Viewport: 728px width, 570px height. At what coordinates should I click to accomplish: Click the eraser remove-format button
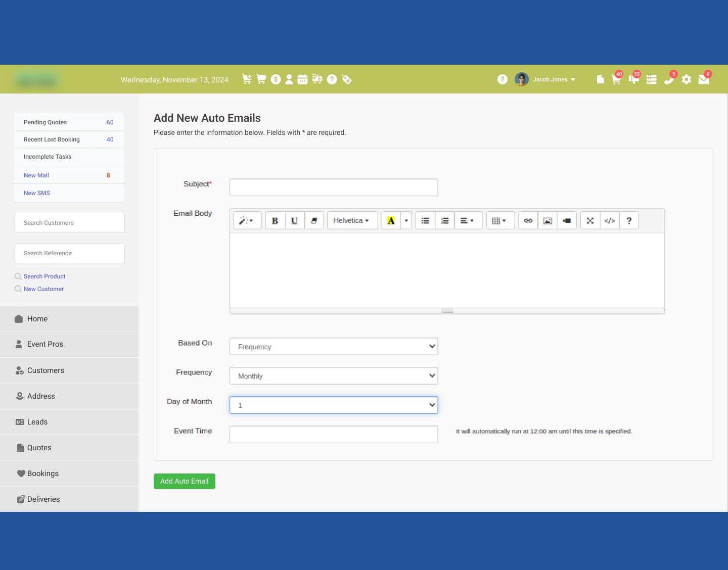[x=314, y=220]
